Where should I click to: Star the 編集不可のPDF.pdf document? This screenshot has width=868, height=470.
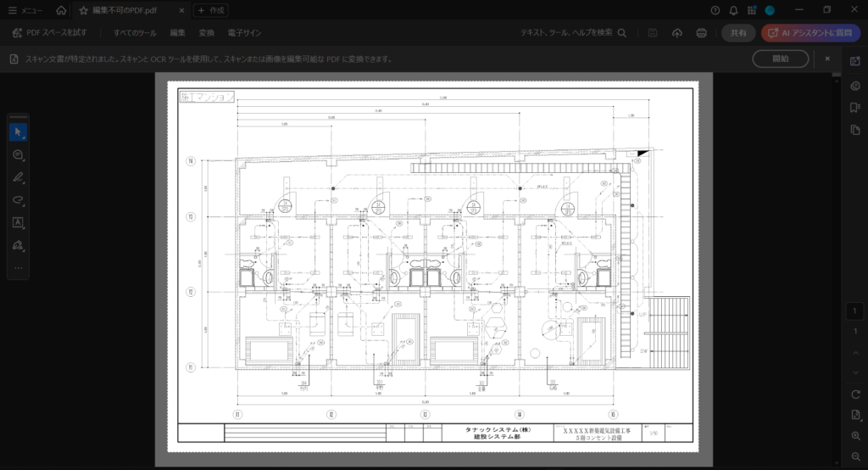point(84,10)
